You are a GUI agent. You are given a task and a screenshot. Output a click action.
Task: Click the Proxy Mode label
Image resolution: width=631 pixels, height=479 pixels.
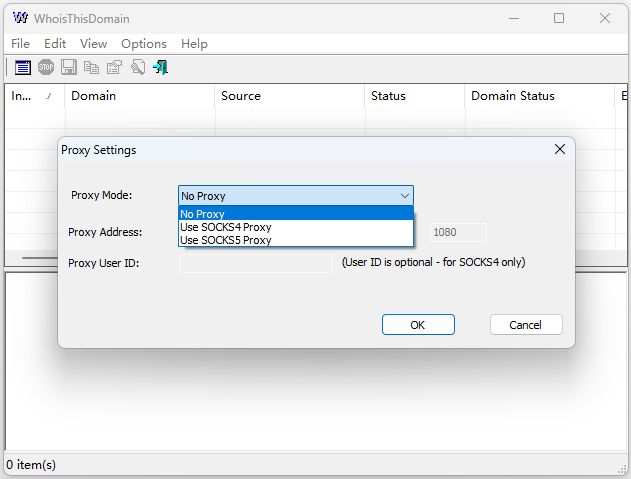click(x=101, y=195)
